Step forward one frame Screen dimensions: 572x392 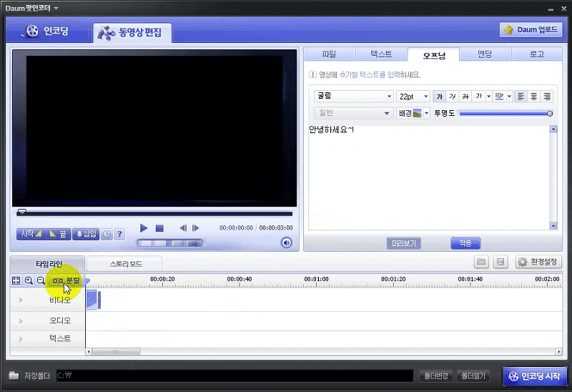[x=196, y=228]
